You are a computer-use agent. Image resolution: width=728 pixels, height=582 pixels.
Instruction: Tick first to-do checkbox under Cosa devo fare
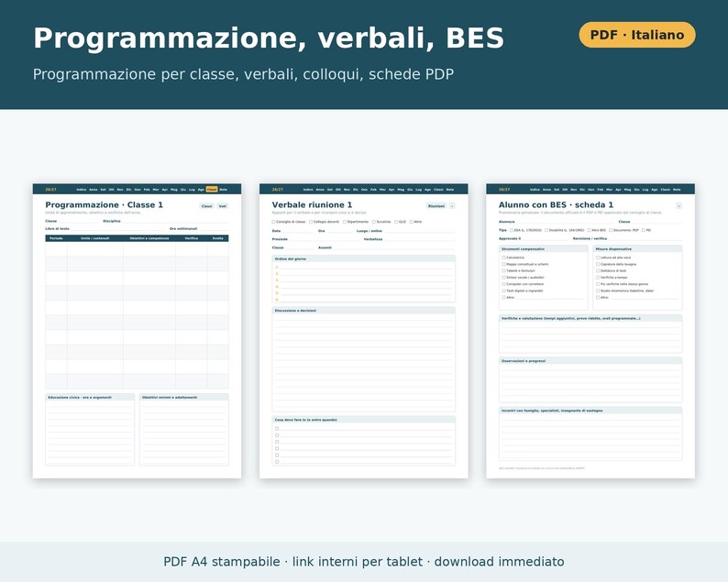point(277,429)
